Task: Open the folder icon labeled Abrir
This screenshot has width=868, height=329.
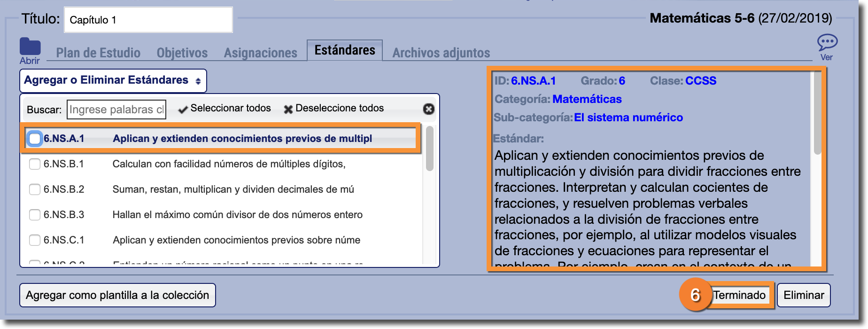Action: pos(30,47)
